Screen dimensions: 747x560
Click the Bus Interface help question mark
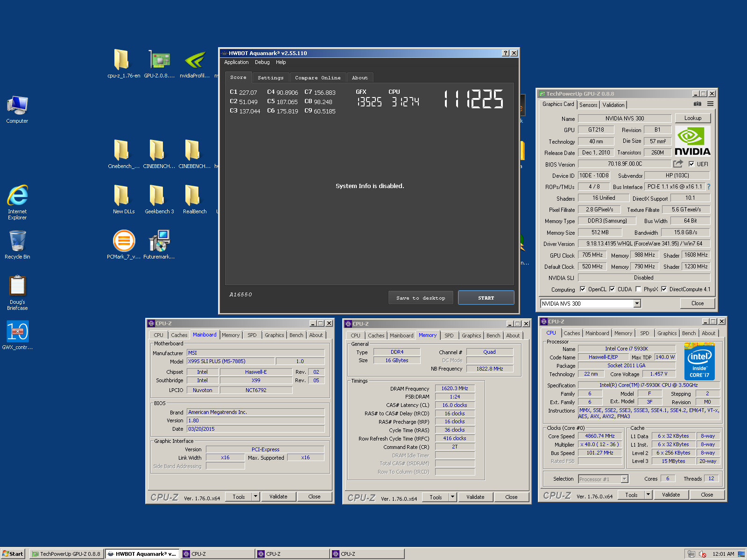click(x=709, y=187)
